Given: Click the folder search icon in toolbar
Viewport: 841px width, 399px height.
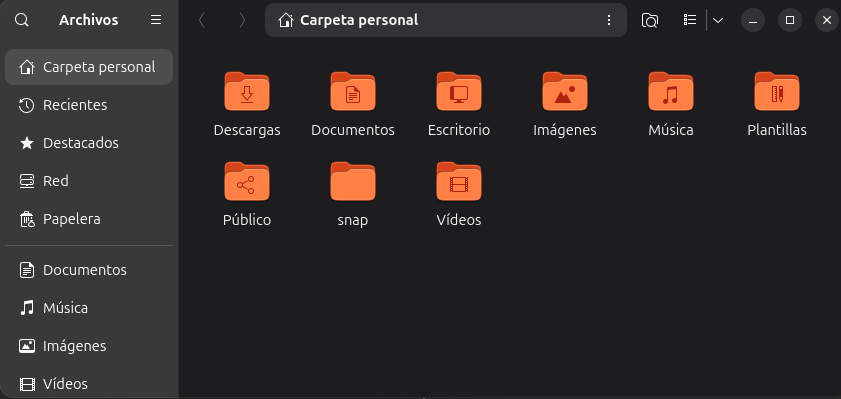Looking at the screenshot, I should pyautogui.click(x=650, y=20).
